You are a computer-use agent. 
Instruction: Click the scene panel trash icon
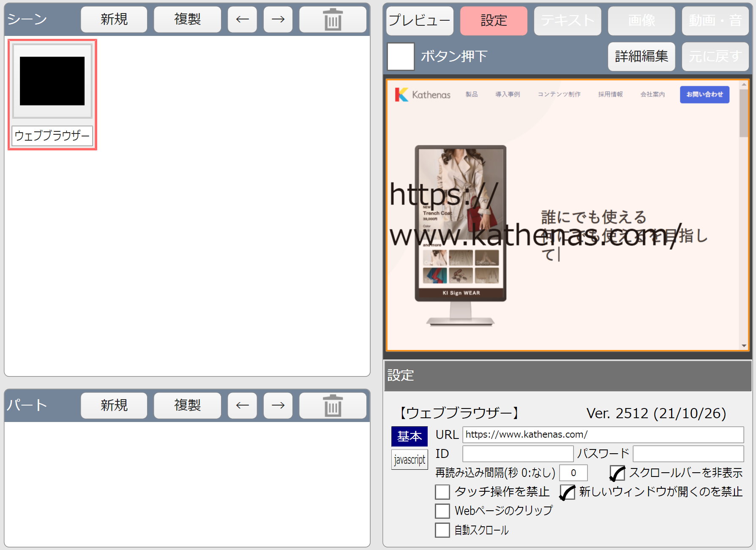333,19
